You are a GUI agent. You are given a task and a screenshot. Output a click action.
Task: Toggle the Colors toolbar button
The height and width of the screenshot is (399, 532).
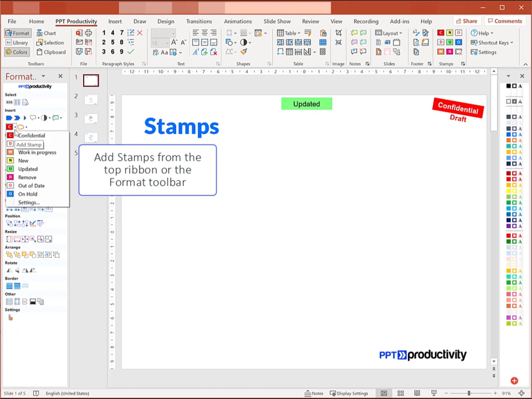17,52
